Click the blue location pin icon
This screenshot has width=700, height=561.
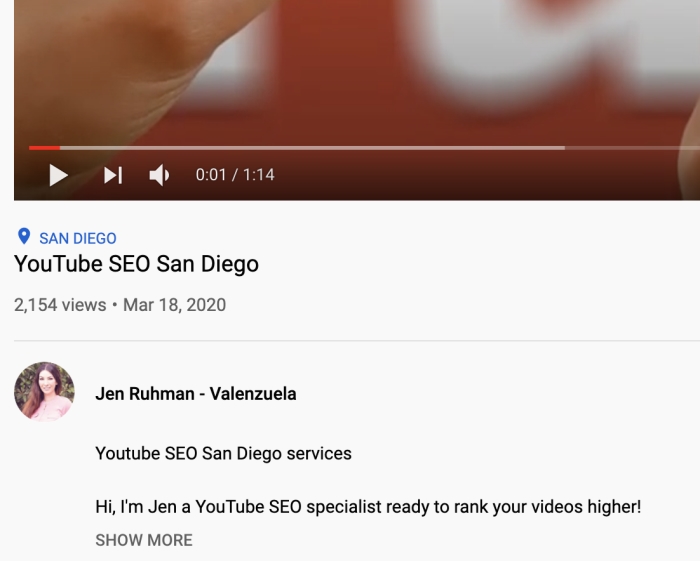click(x=24, y=236)
